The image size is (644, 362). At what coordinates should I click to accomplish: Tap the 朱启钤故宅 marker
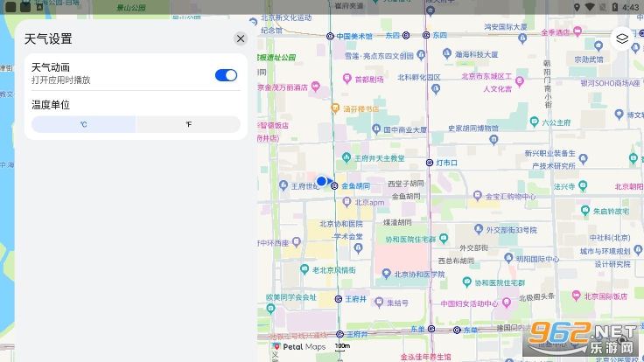585,211
